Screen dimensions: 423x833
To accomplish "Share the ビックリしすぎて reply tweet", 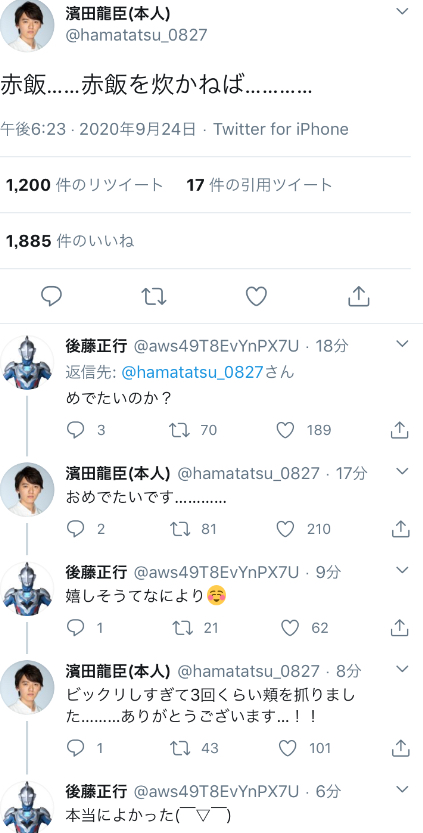I will [400, 748].
